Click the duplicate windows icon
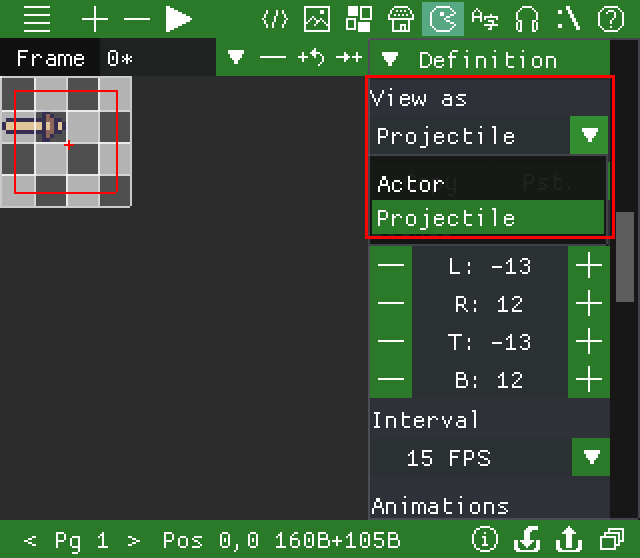This screenshot has width=640, height=558. (612, 540)
